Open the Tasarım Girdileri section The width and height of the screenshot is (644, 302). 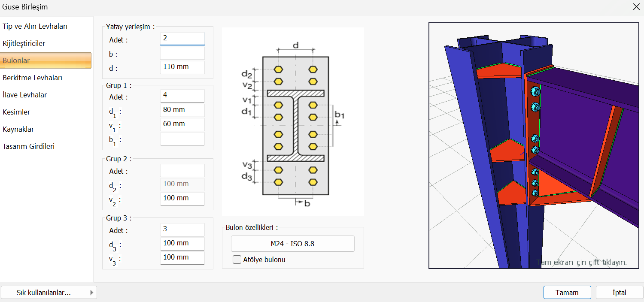[29, 146]
